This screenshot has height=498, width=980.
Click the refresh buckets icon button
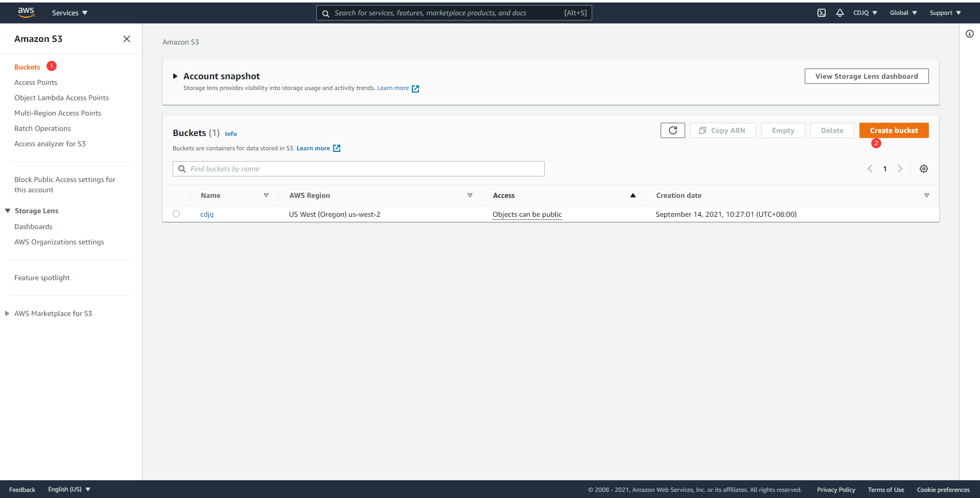pyautogui.click(x=673, y=130)
